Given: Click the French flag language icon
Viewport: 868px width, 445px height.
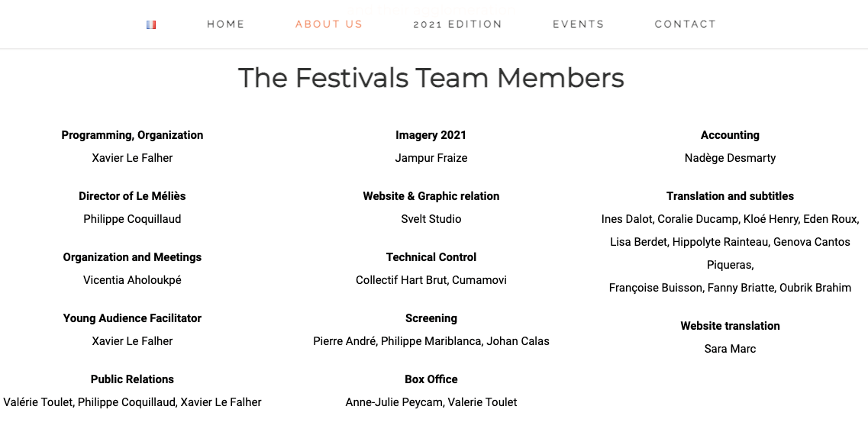Looking at the screenshot, I should tap(151, 24).
